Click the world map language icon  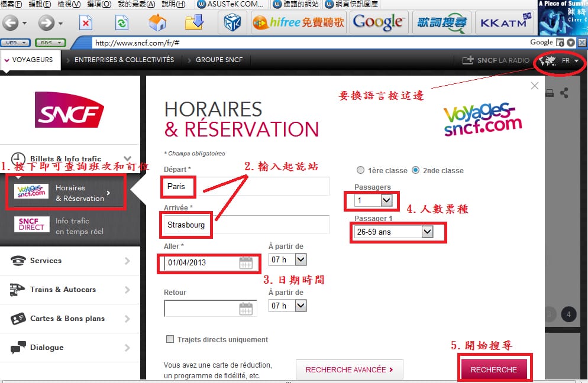548,60
